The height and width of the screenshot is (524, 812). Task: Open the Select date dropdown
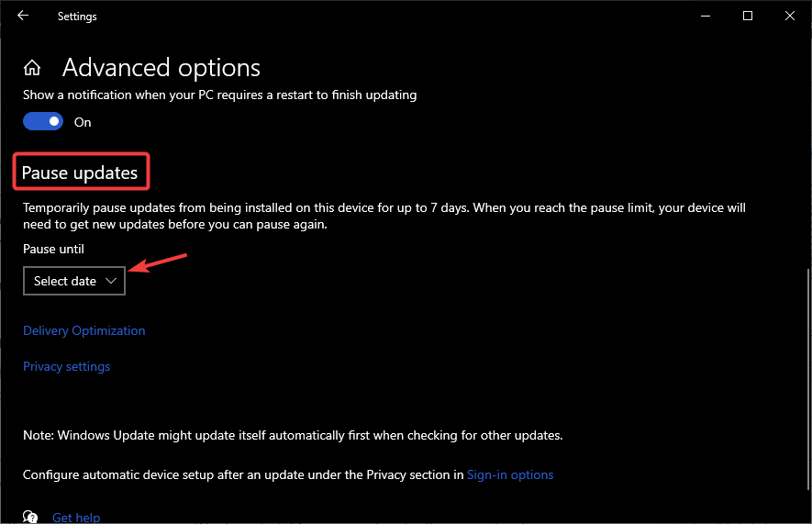tap(73, 281)
